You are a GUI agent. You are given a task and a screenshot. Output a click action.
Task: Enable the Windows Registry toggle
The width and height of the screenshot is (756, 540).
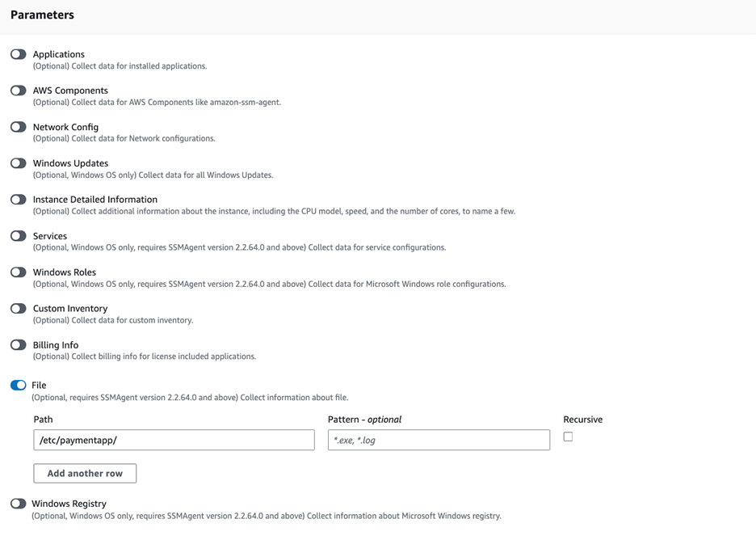[18, 504]
